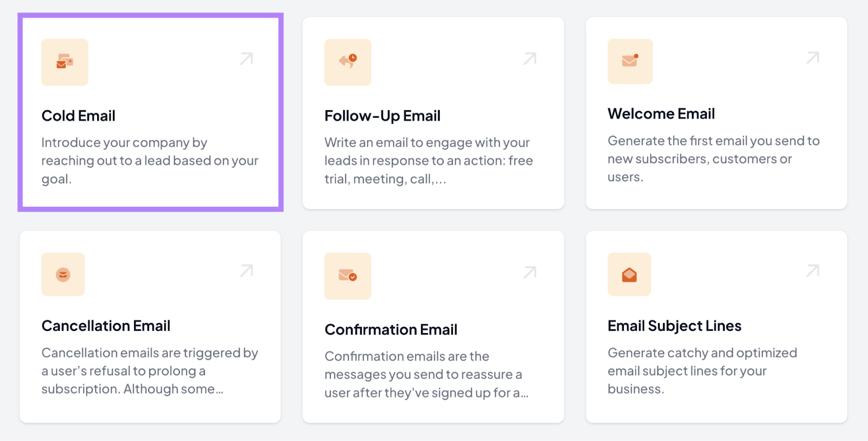Screen dimensions: 868x441
Task: Click the Email Subject Lines open-envelope icon
Action: pos(629,274)
